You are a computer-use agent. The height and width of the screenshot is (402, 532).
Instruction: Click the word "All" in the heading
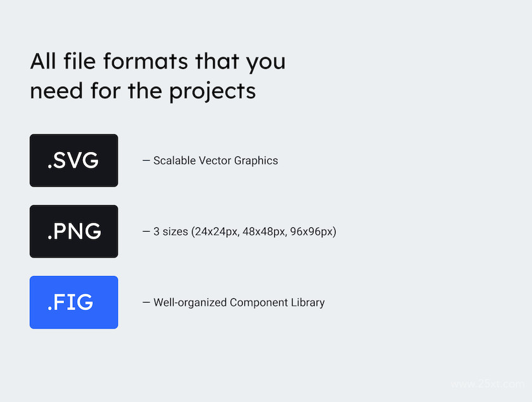click(43, 61)
